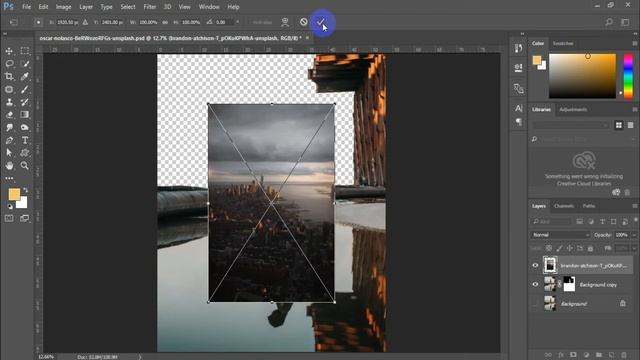Image resolution: width=640 pixels, height=360 pixels.
Task: Click the Add layer style fx icon
Action: (x=561, y=355)
